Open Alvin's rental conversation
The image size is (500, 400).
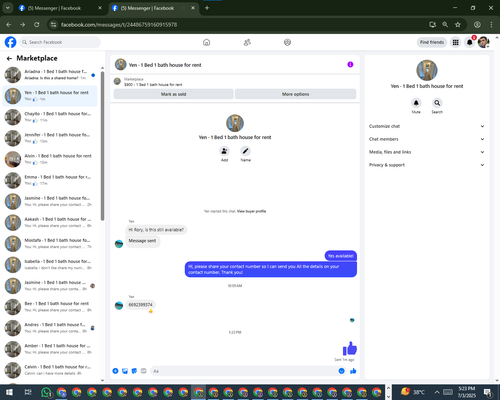[x=50, y=159]
